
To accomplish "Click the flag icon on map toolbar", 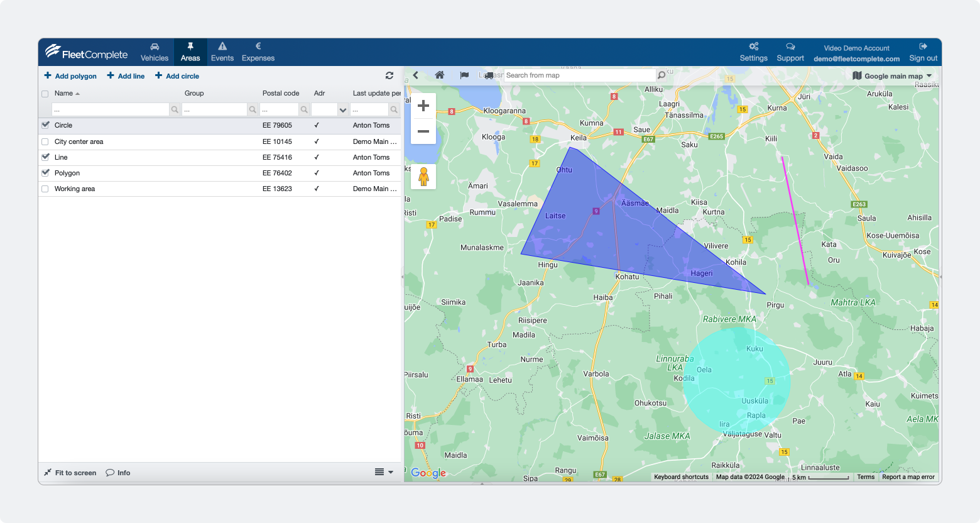I will (x=464, y=75).
